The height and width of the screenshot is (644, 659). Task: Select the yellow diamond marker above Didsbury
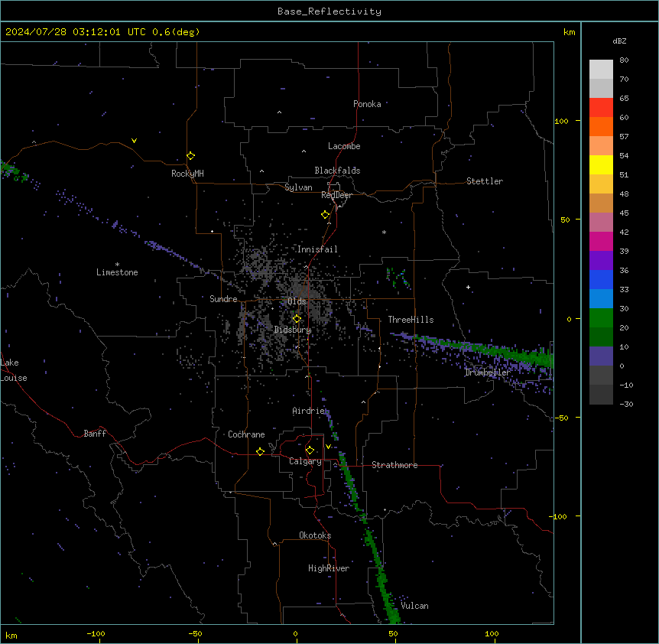[297, 319]
